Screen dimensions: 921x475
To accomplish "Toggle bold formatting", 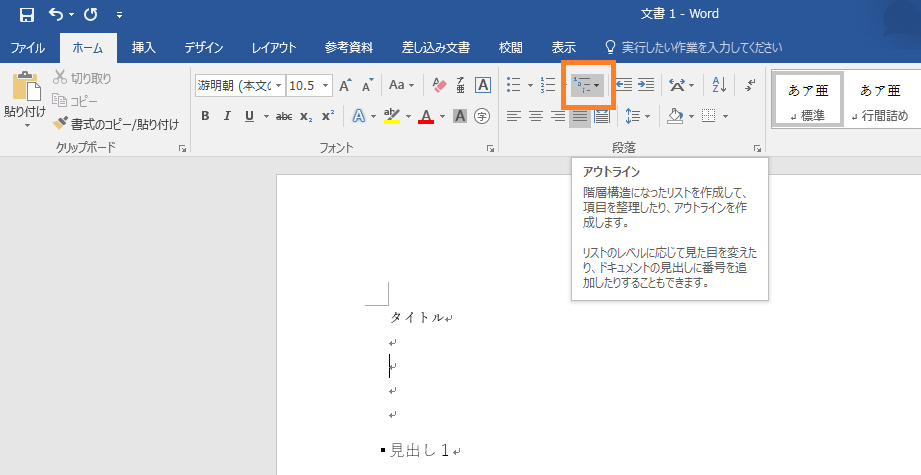I will pos(205,116).
